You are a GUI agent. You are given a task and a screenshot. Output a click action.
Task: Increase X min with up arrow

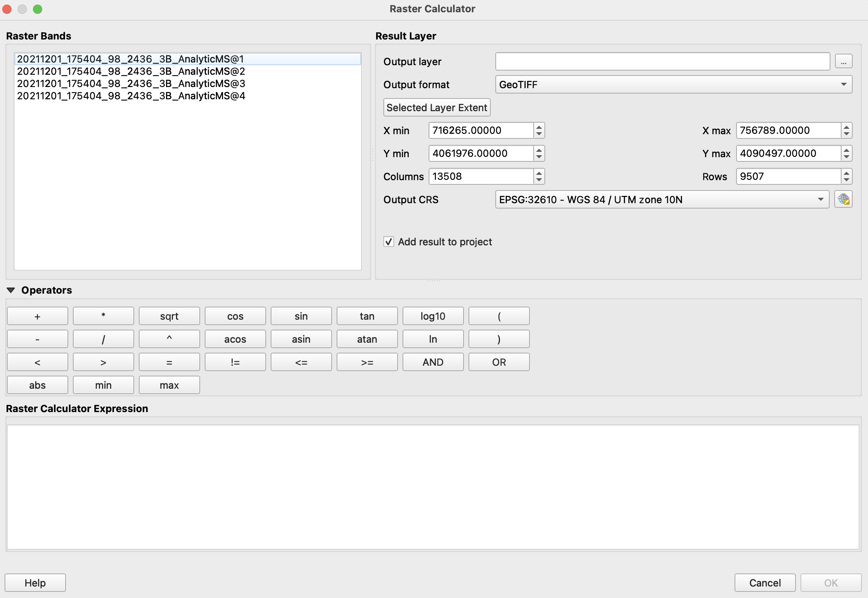tap(539, 127)
